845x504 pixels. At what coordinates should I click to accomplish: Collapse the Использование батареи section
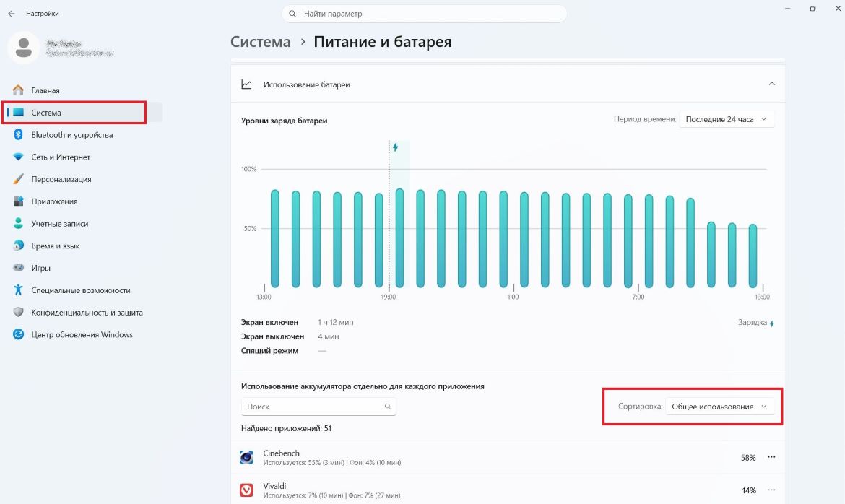click(x=772, y=84)
